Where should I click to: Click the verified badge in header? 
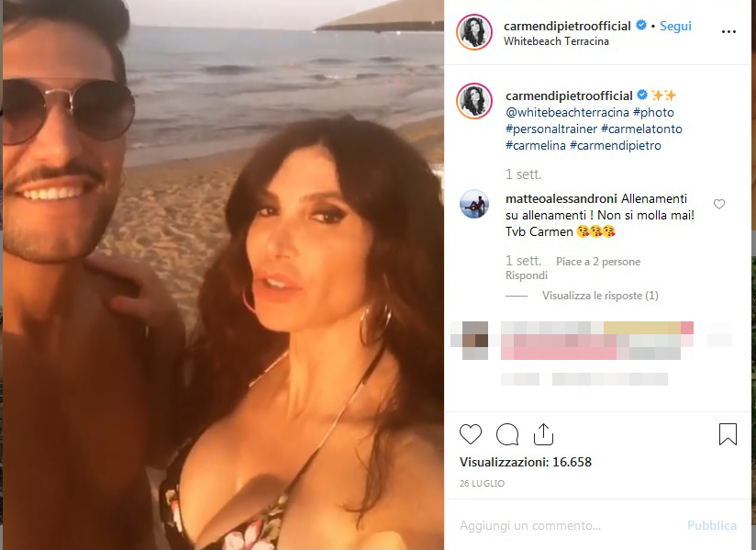click(x=641, y=25)
